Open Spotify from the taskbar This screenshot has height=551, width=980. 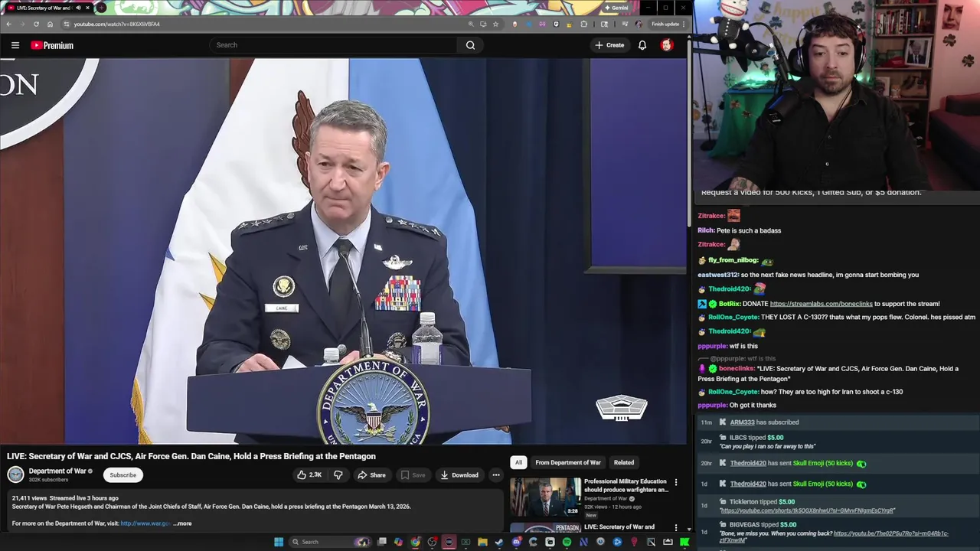pos(567,542)
